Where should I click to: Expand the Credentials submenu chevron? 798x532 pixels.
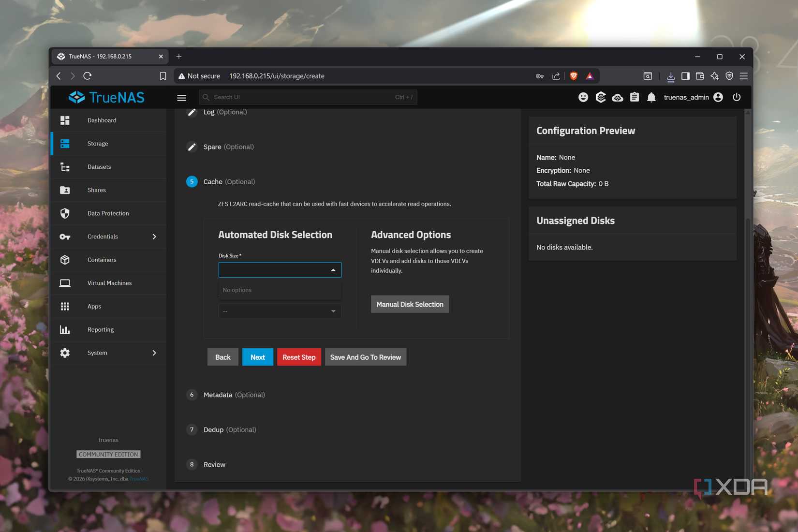pyautogui.click(x=154, y=236)
